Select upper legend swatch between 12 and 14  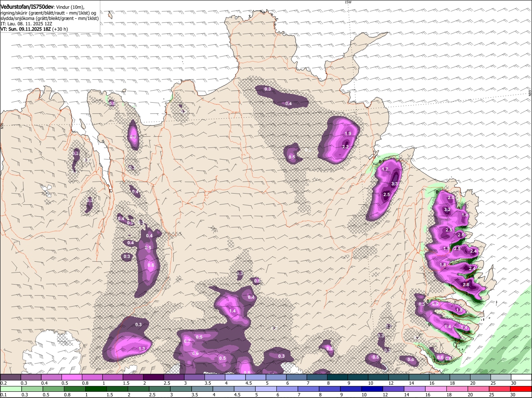(399, 377)
